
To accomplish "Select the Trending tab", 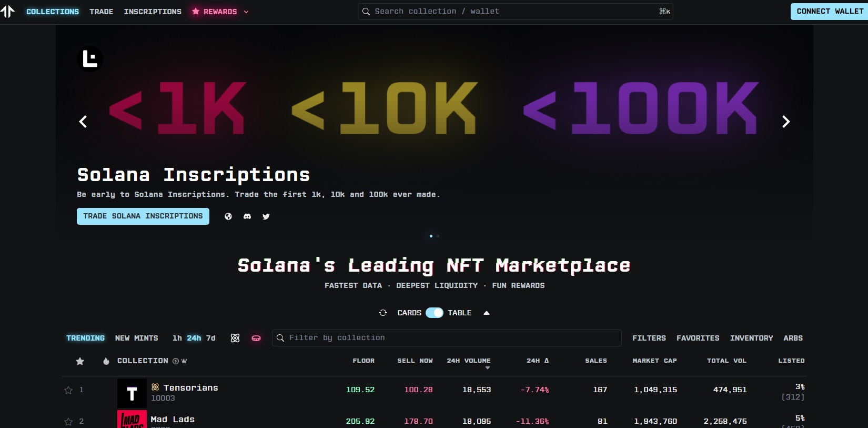I will click(x=85, y=338).
